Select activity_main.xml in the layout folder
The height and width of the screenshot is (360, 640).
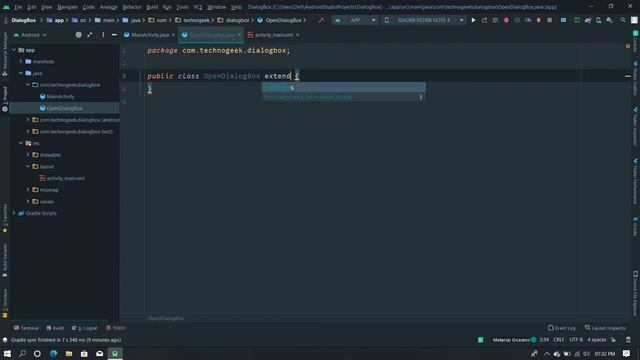pyautogui.click(x=65, y=178)
